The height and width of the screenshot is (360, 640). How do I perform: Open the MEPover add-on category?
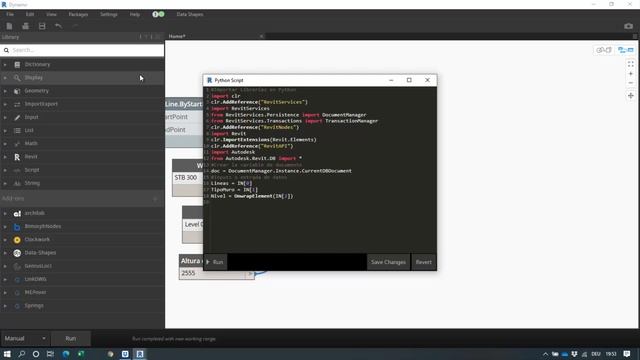[x=36, y=292]
